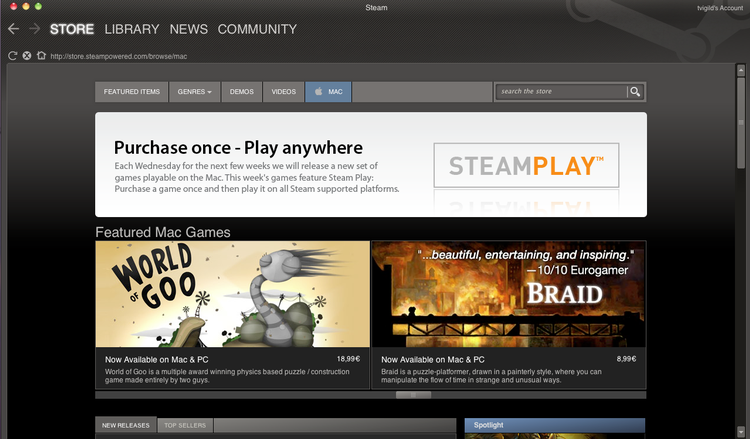Open the Demos tab
Image resolution: width=750 pixels, height=439 pixels.
point(242,92)
